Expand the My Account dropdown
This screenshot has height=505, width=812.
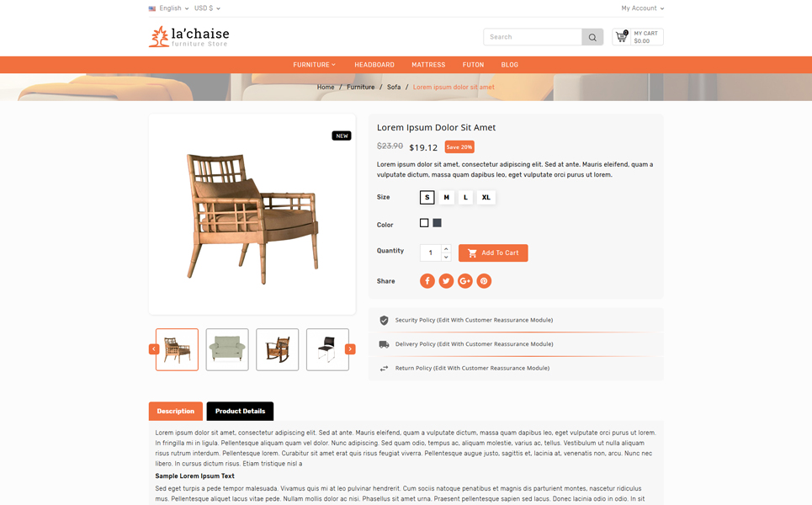(x=643, y=8)
